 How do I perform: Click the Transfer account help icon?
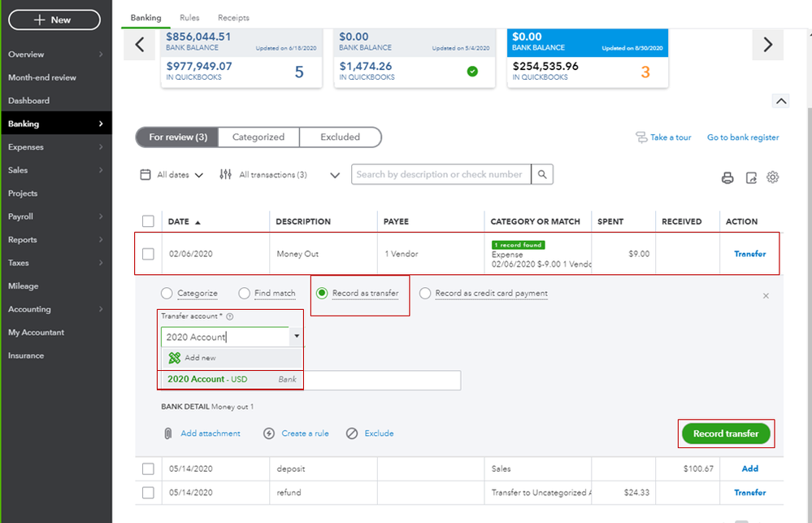point(230,316)
